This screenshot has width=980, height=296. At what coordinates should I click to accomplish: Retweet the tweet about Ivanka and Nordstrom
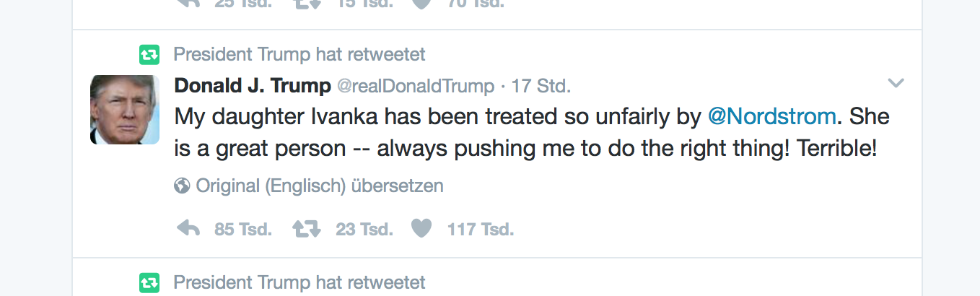[x=307, y=230]
